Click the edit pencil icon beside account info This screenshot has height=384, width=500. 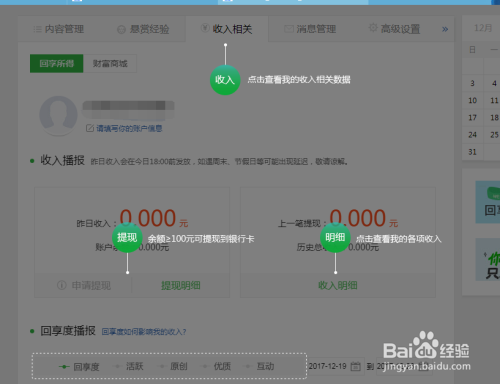90,128
